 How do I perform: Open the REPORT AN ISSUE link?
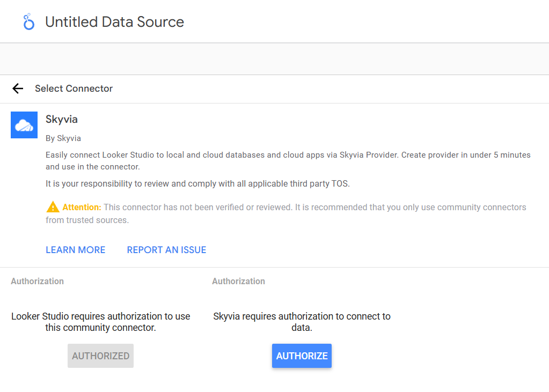[x=166, y=249]
